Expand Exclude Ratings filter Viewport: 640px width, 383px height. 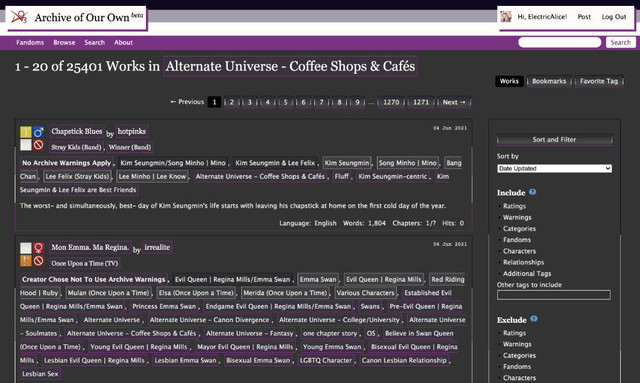click(x=514, y=333)
